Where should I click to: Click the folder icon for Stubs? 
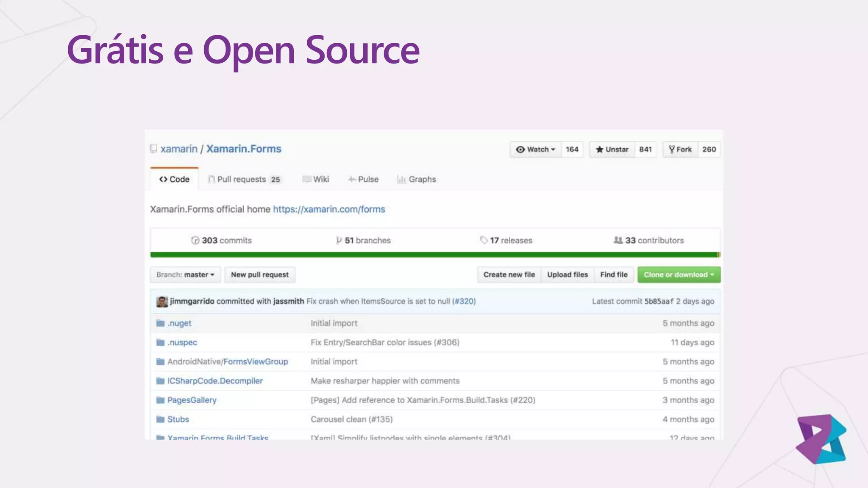tap(160, 419)
